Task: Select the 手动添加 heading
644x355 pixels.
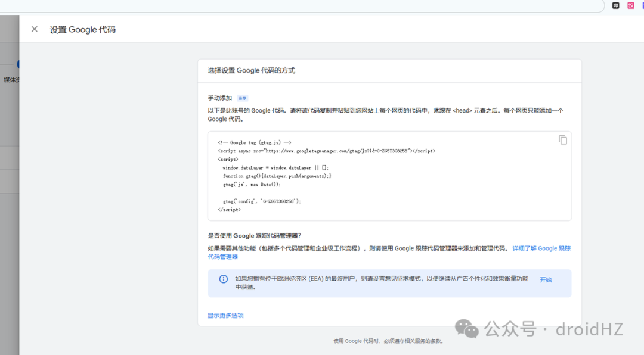Action: pyautogui.click(x=219, y=98)
